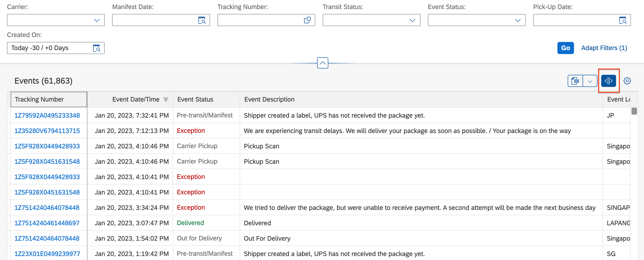Open Tracking Number value help icon
This screenshot has height=260, width=644.
(307, 20)
